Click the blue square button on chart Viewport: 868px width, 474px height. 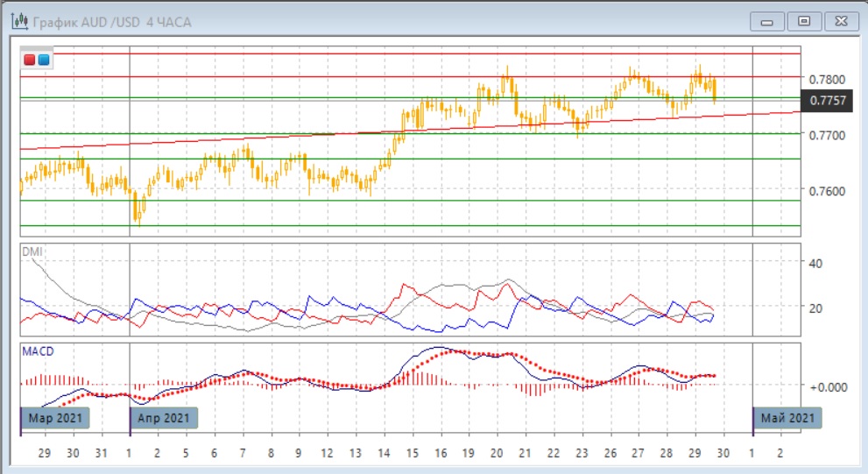tap(43, 60)
